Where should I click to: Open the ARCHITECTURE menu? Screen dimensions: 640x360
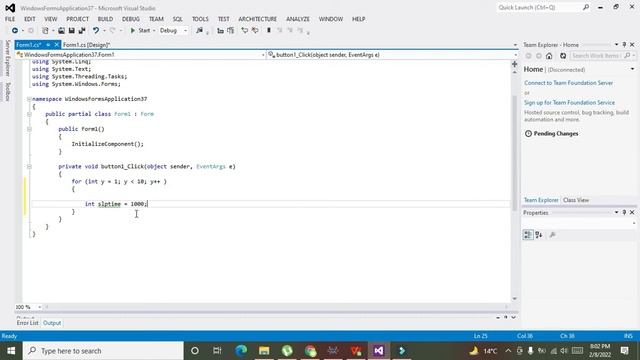(x=258, y=19)
